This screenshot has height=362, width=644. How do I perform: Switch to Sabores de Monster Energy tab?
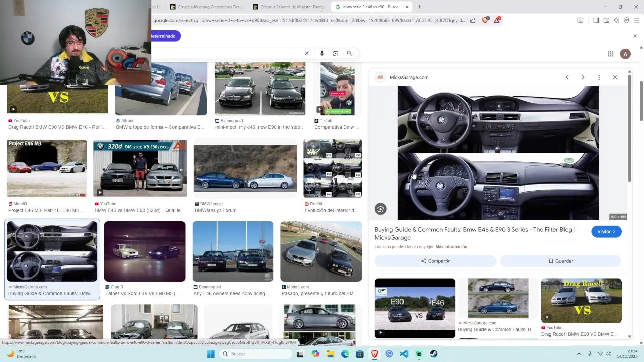(x=289, y=7)
